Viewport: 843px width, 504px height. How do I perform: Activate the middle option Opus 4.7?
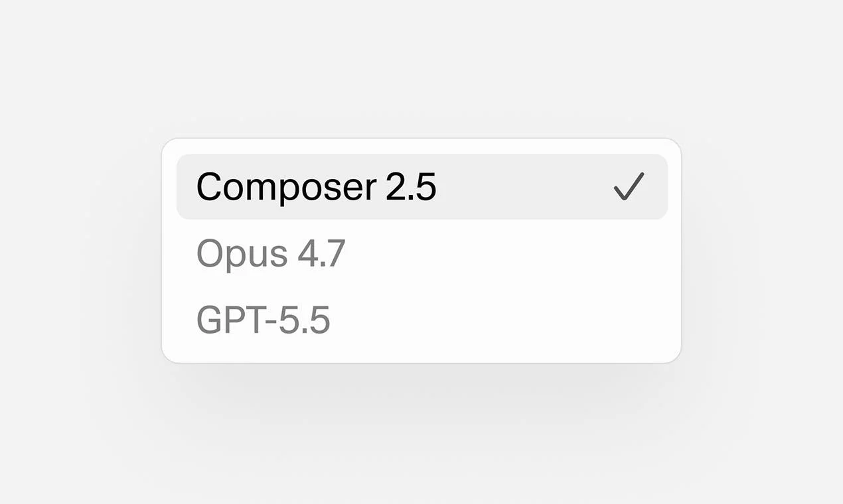click(421, 253)
